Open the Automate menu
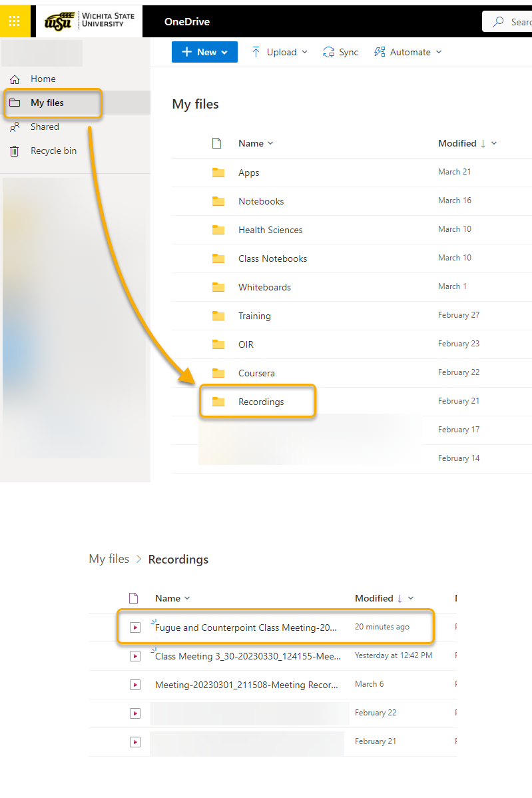 [408, 52]
